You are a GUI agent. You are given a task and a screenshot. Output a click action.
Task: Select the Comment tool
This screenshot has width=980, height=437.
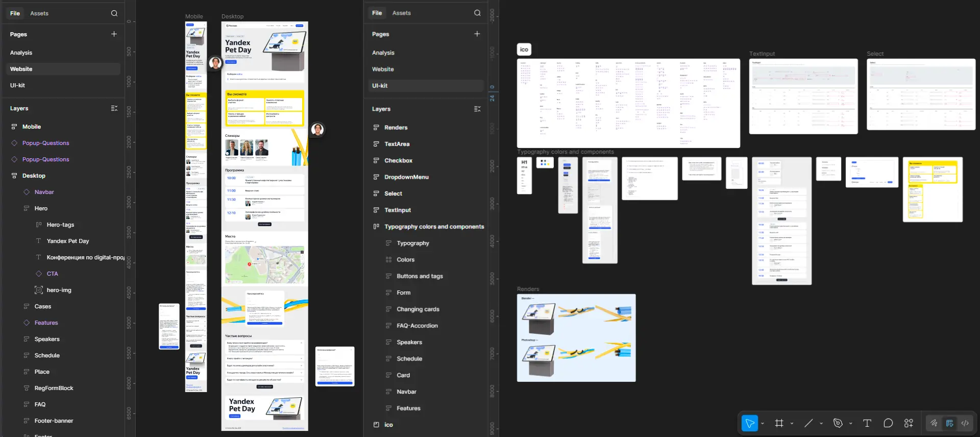click(888, 423)
